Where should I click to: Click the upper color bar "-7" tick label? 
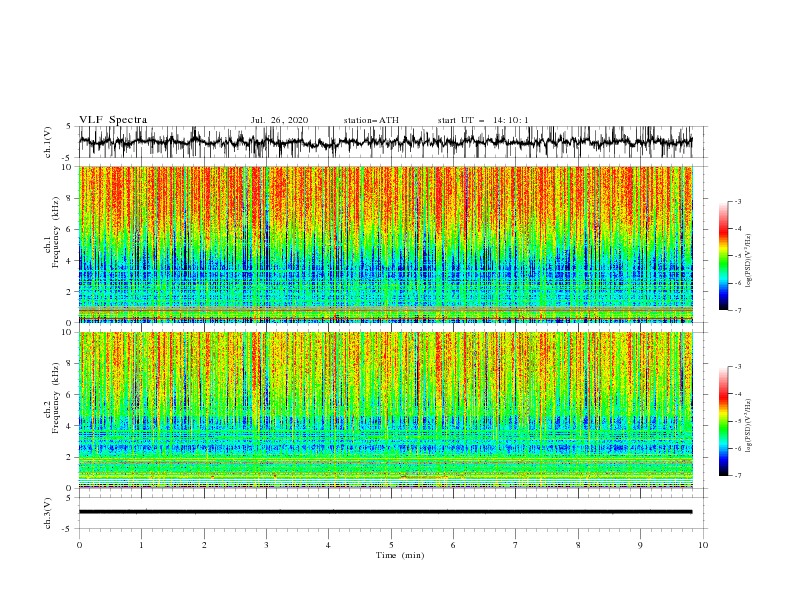pyautogui.click(x=737, y=310)
